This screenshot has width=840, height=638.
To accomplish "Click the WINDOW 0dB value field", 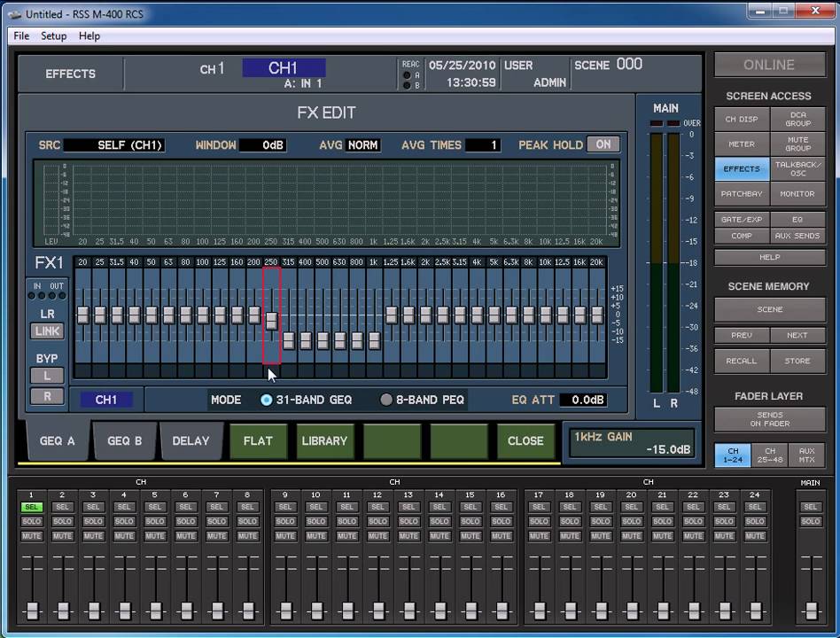I will [263, 145].
